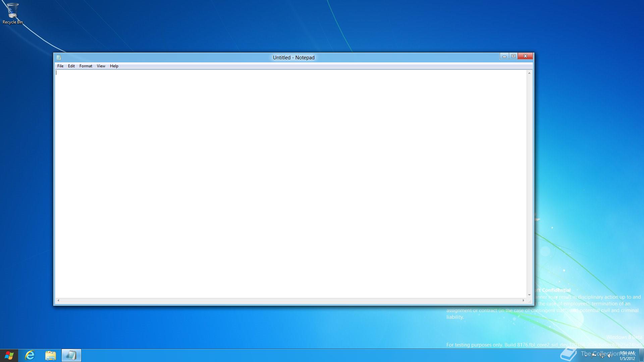644x362 pixels.
Task: Expand the Format menu
Action: coord(86,66)
